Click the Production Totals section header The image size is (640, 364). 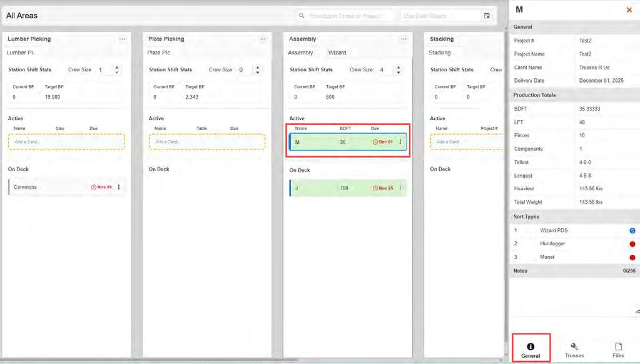click(574, 95)
